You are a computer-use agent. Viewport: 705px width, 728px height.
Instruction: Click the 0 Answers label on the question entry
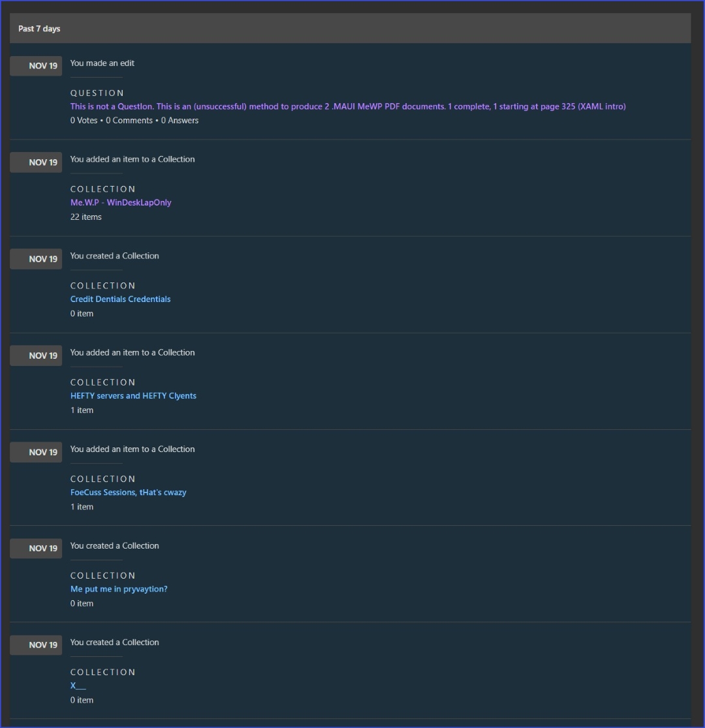pyautogui.click(x=180, y=120)
